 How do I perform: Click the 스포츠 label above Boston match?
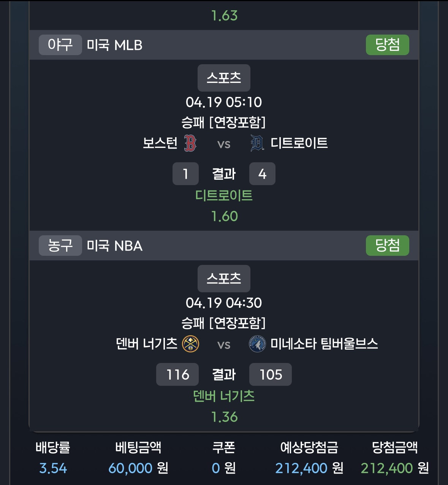pos(224,78)
